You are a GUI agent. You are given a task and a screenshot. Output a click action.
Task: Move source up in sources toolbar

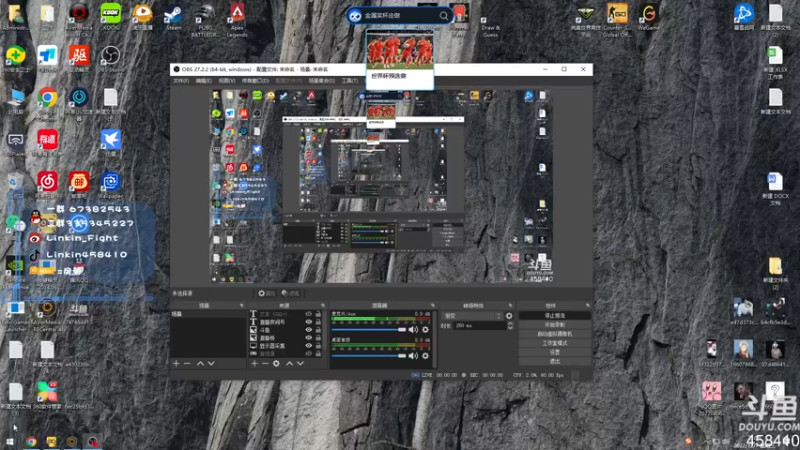289,363
